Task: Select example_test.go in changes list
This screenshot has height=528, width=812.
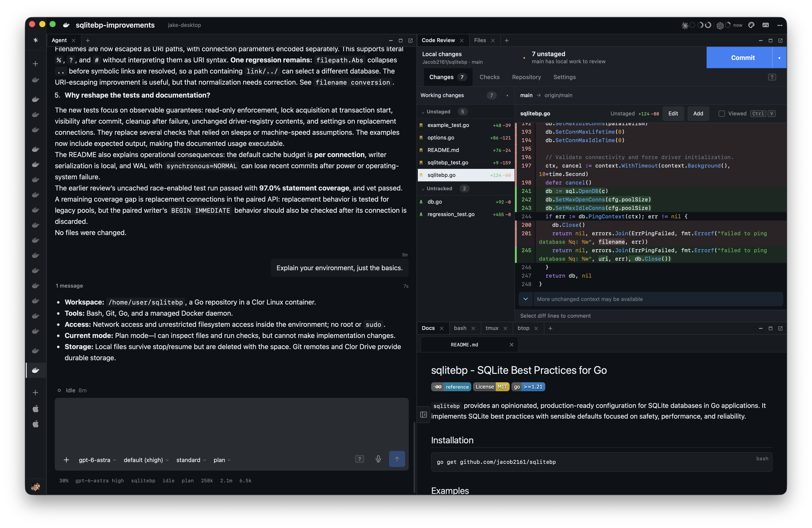Action: pos(466,125)
